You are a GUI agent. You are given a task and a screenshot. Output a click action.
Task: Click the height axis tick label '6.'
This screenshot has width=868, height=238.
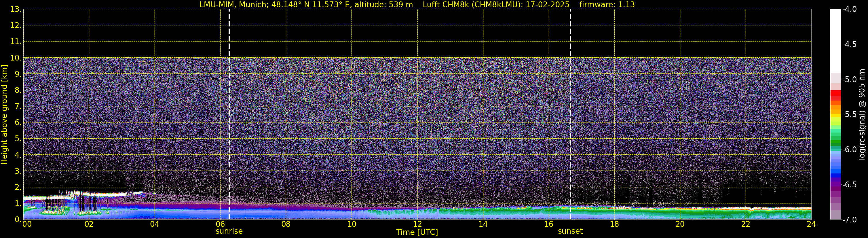coord(18,123)
